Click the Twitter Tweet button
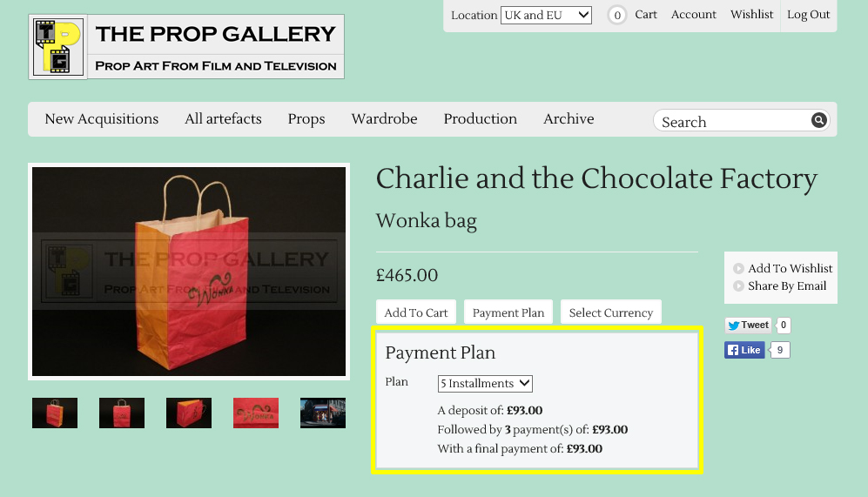Image resolution: width=868 pixels, height=497 pixels. [x=749, y=326]
